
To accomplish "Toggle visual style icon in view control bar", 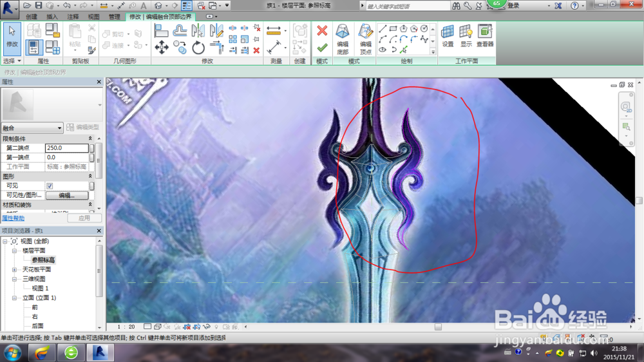I will coord(157,327).
